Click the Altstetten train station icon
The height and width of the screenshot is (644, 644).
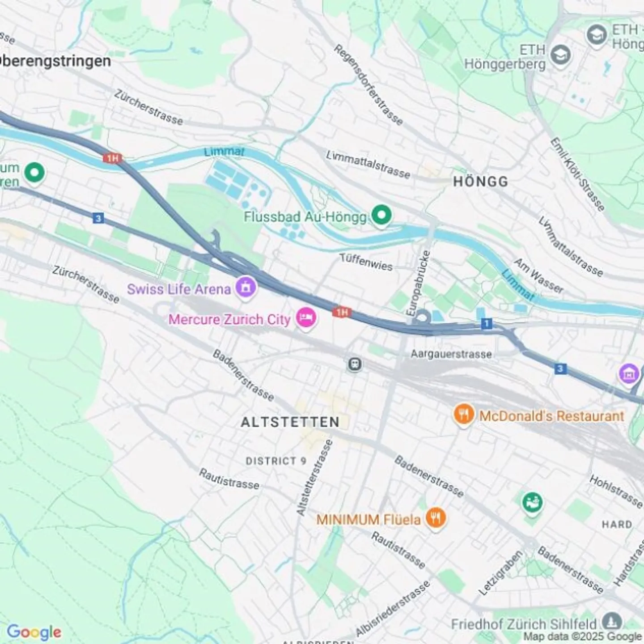pyautogui.click(x=355, y=364)
